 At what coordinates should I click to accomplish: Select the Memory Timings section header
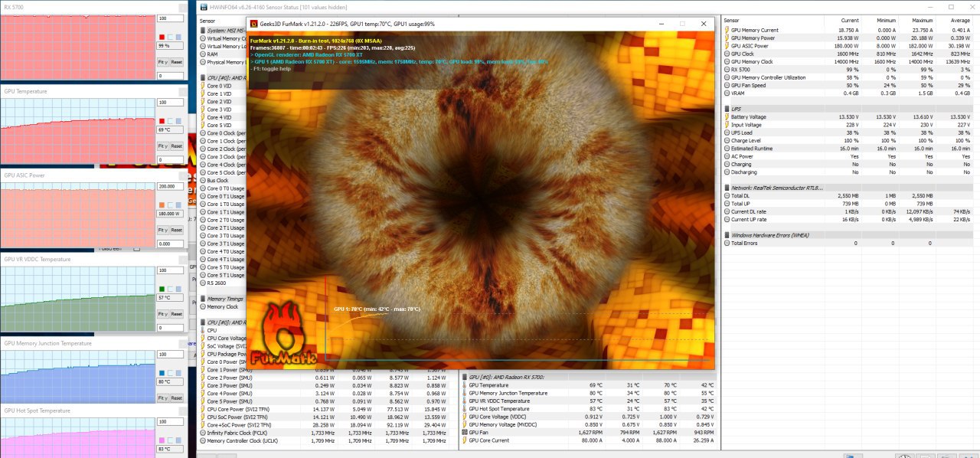(224, 299)
